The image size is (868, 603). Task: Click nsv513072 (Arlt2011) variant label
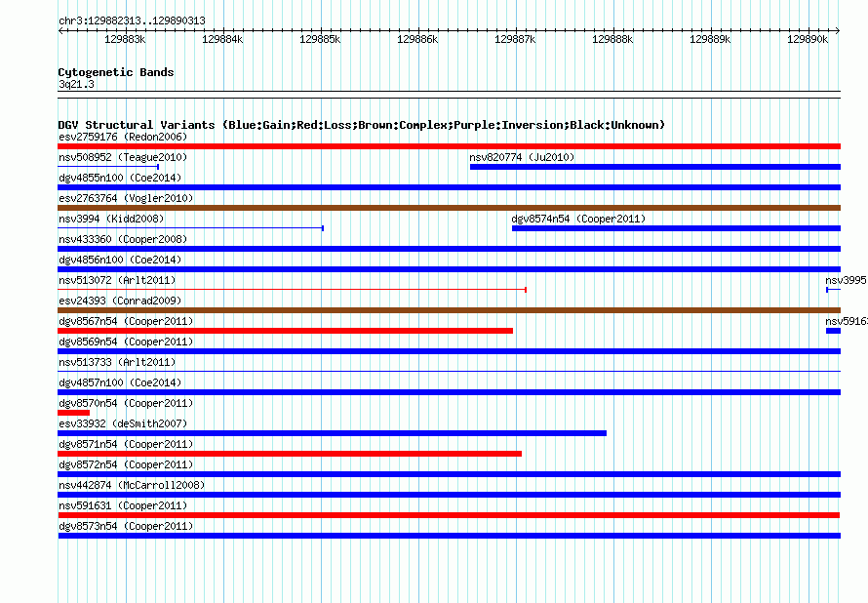[117, 280]
